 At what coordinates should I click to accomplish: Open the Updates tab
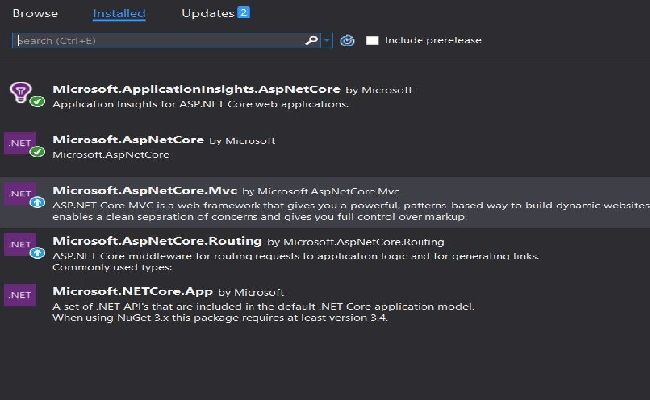208,13
